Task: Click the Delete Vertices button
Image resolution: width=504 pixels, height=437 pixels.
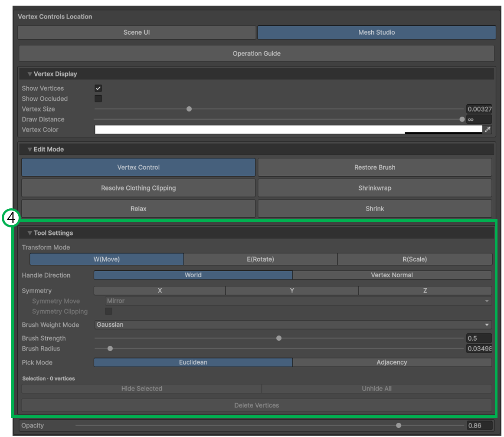Action: tap(256, 405)
